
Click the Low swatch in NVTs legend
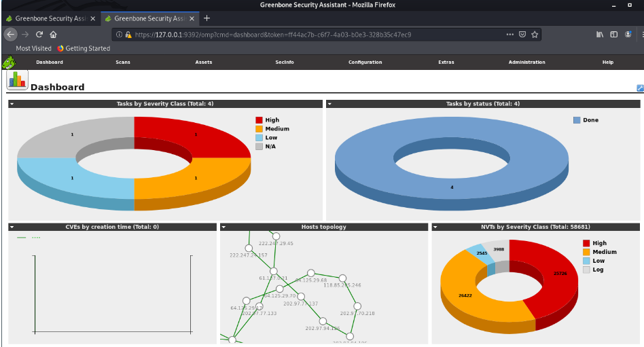point(586,261)
